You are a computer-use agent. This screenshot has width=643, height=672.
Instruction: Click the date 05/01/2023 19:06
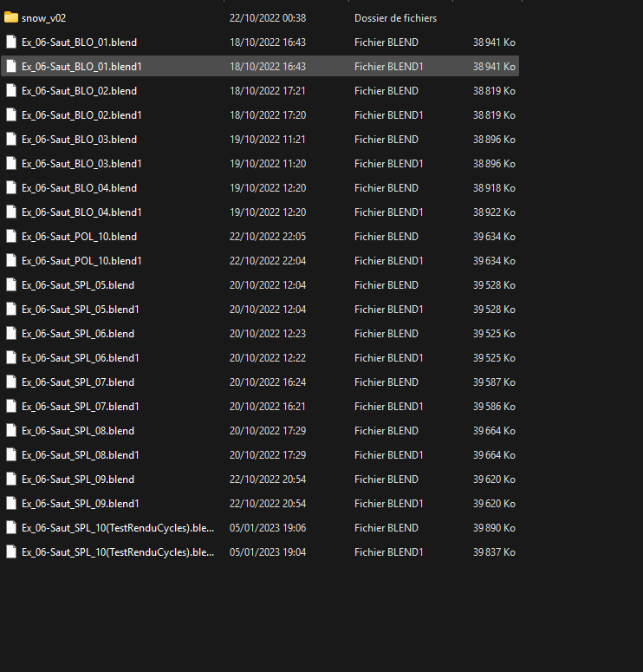[x=268, y=528]
